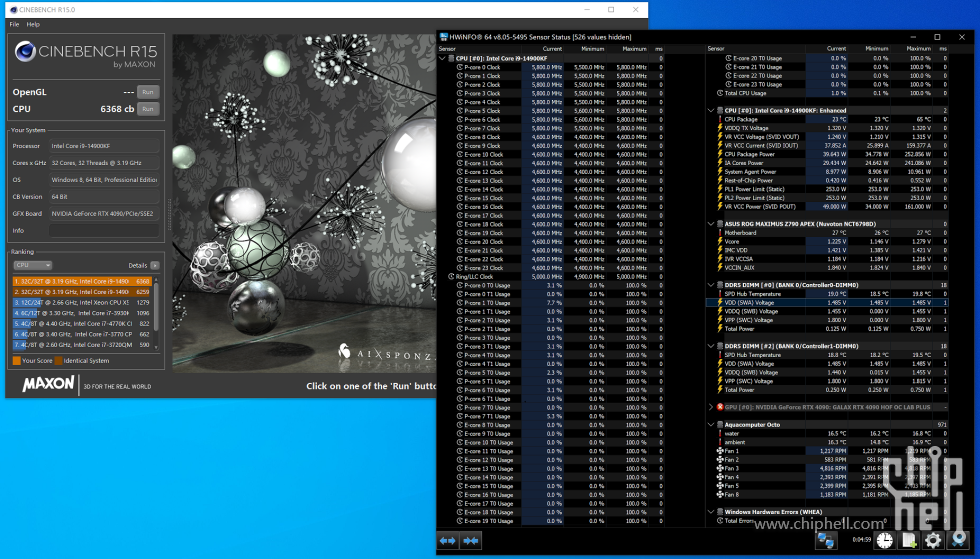Click lightning icon beside CPU Package Power

(720, 154)
